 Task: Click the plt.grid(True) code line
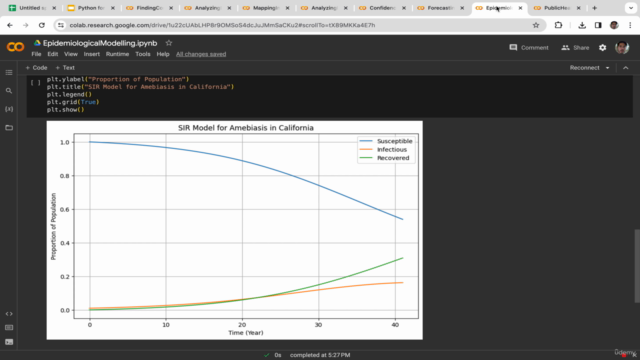pos(73,102)
